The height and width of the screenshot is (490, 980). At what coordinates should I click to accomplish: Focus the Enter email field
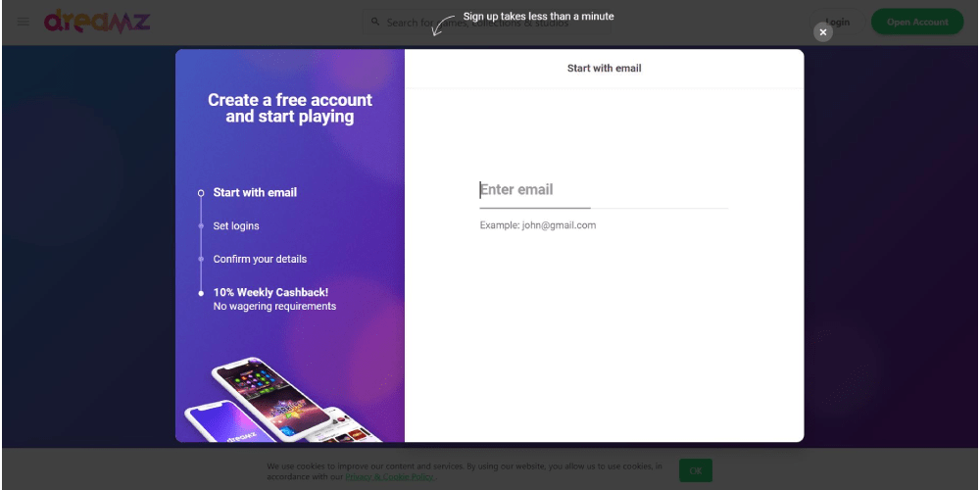[603, 190]
